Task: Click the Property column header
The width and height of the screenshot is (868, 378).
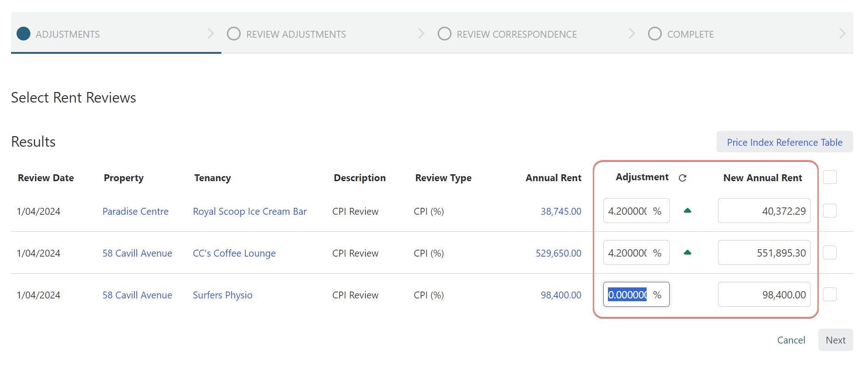Action: (123, 178)
